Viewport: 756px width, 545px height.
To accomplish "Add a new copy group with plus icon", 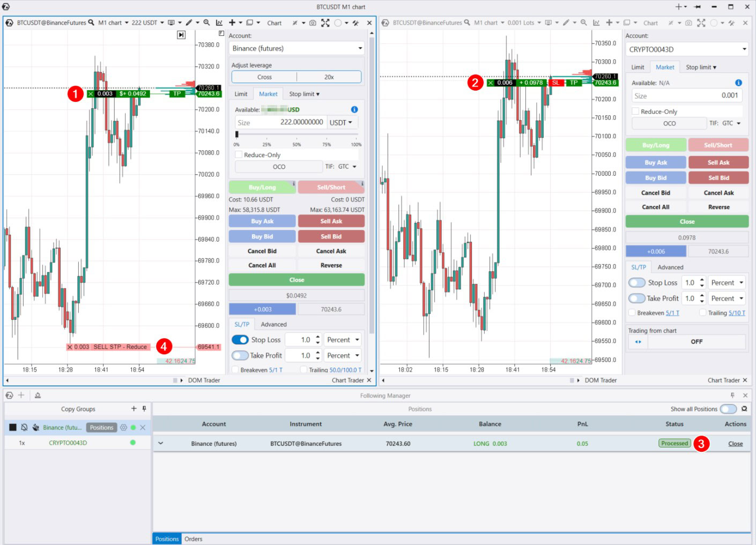I will tap(134, 409).
